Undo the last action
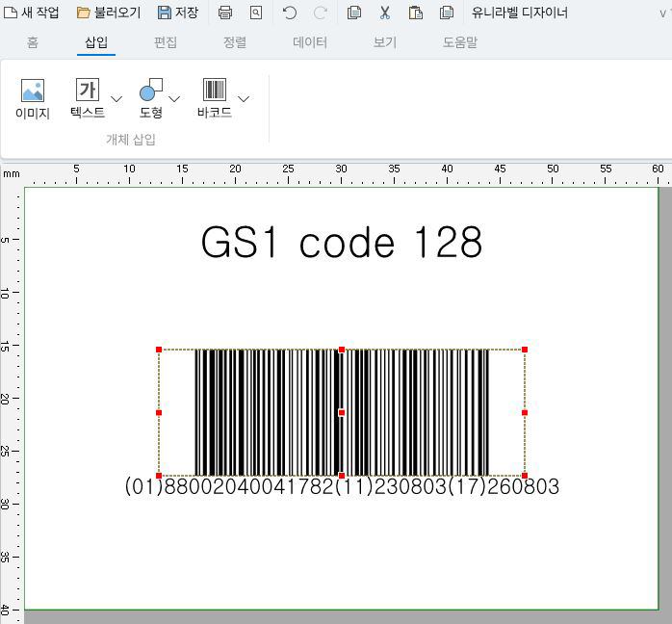This screenshot has height=624, width=672. (290, 13)
